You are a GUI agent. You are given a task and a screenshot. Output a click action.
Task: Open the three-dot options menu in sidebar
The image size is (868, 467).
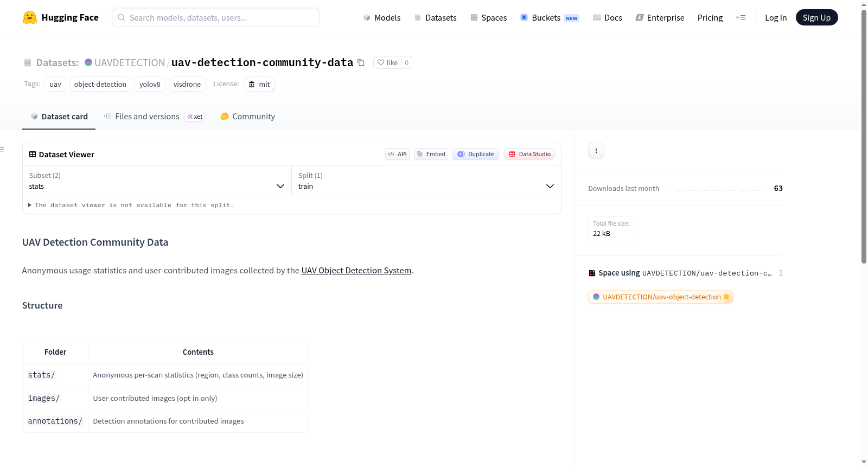pyautogui.click(x=596, y=151)
